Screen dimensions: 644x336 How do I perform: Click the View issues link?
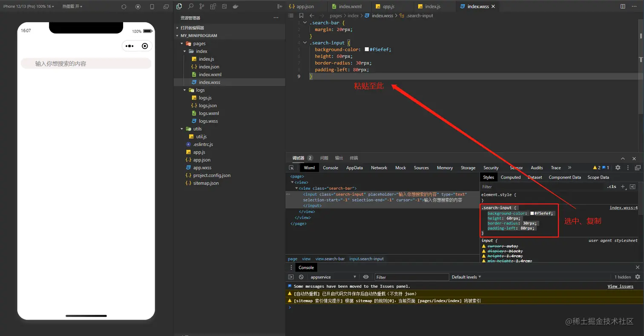[x=620, y=286]
